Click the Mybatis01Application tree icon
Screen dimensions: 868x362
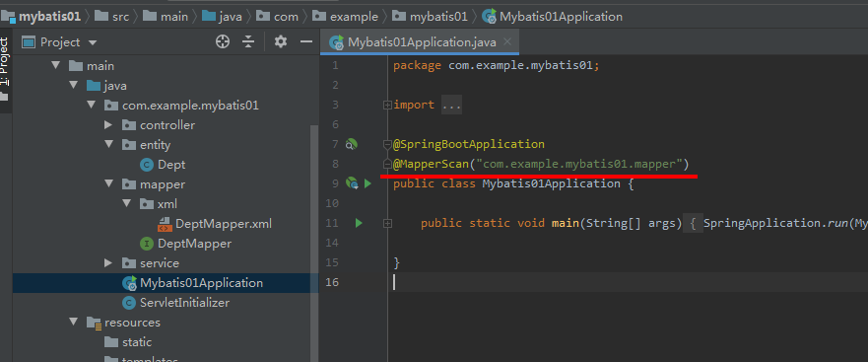click(x=129, y=283)
